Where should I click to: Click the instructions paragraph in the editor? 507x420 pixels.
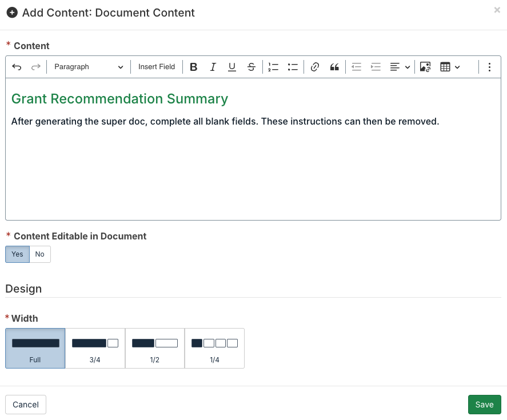tap(225, 122)
